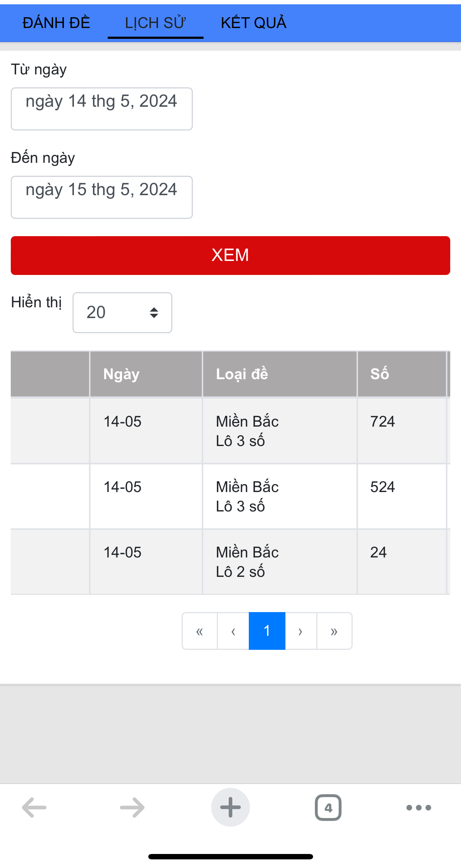Screen dimensions: 461x868
Task: Go back with browser back arrow
Action: coord(34,807)
